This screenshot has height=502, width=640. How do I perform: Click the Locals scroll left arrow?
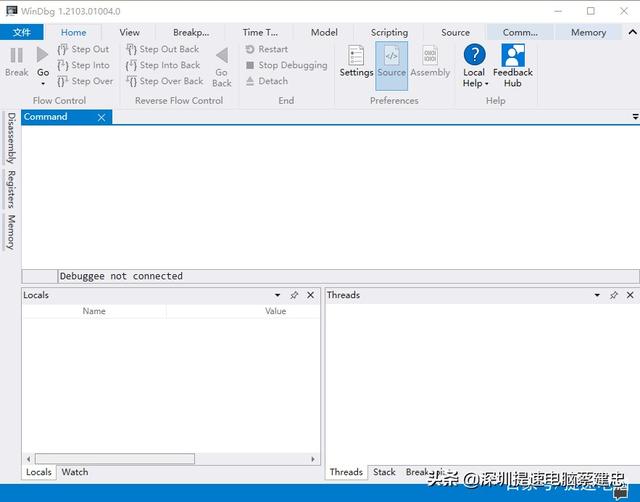click(28, 459)
